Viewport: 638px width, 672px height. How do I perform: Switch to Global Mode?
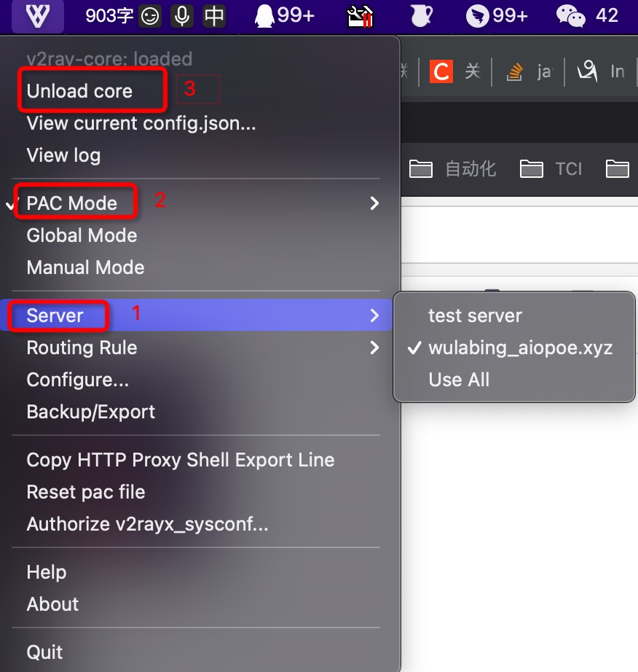tap(196, 235)
